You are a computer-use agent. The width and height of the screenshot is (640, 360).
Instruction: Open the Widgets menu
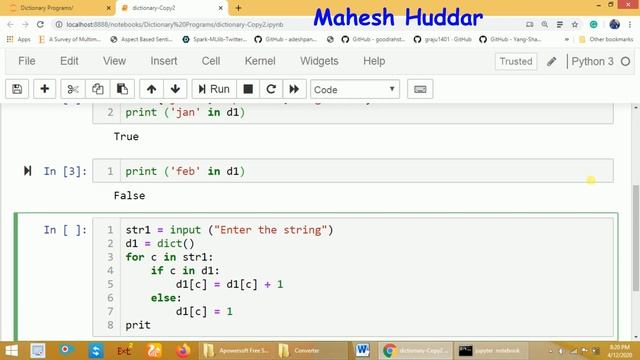click(x=319, y=61)
